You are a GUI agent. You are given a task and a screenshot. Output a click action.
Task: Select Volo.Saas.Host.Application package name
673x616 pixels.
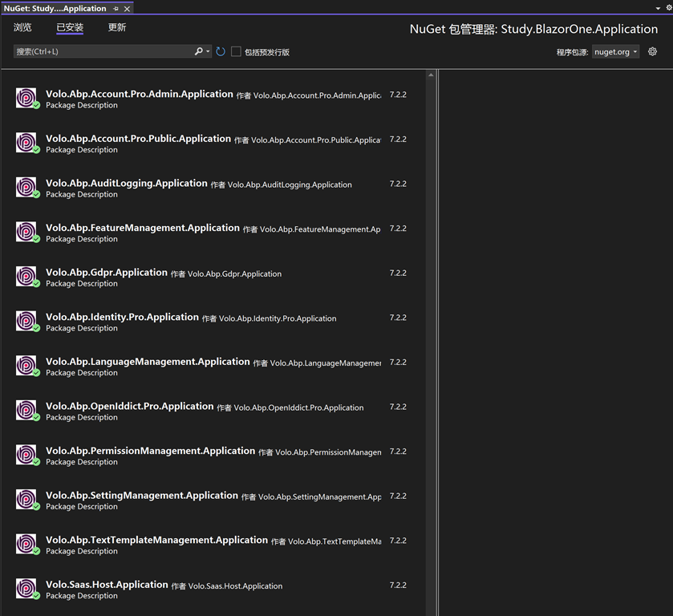coord(107,585)
